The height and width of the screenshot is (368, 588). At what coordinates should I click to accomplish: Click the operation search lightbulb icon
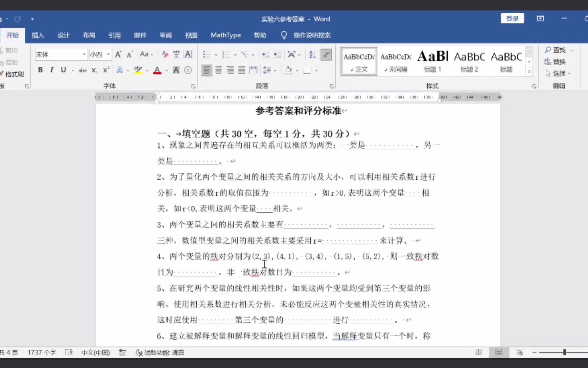(x=284, y=35)
